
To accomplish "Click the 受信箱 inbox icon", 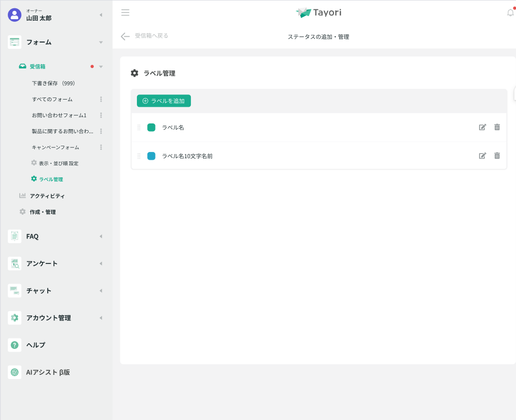I will 22,66.
